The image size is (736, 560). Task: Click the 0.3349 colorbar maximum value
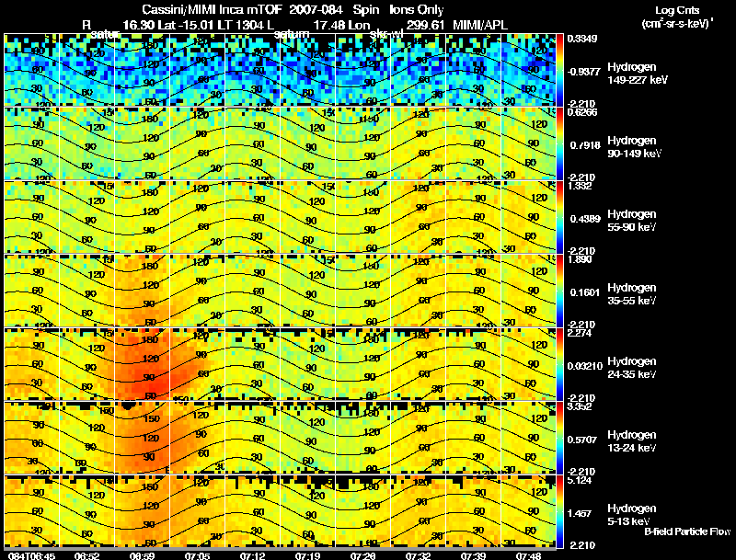click(582, 39)
